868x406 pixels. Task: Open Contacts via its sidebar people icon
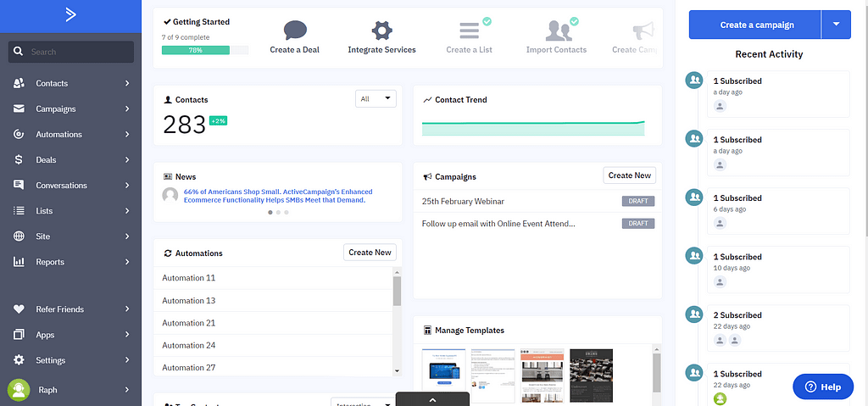(19, 83)
